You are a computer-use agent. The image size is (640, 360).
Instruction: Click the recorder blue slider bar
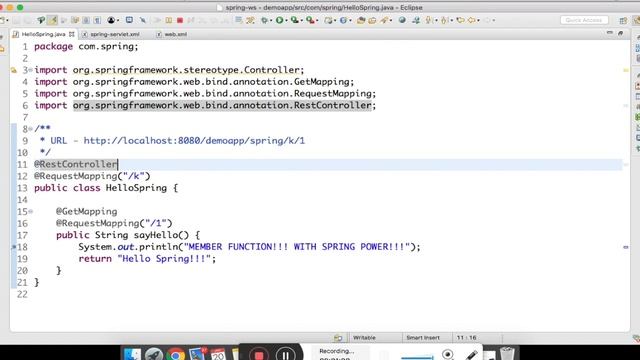coord(417,358)
